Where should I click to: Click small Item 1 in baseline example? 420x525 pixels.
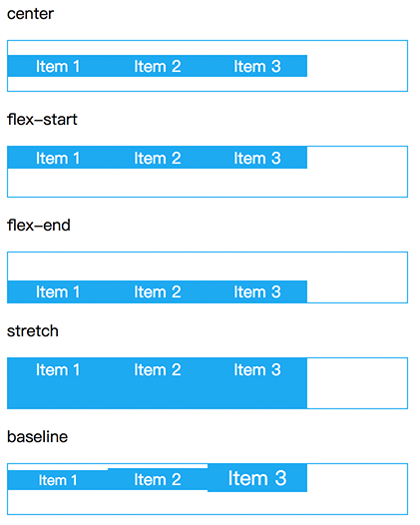point(58,480)
